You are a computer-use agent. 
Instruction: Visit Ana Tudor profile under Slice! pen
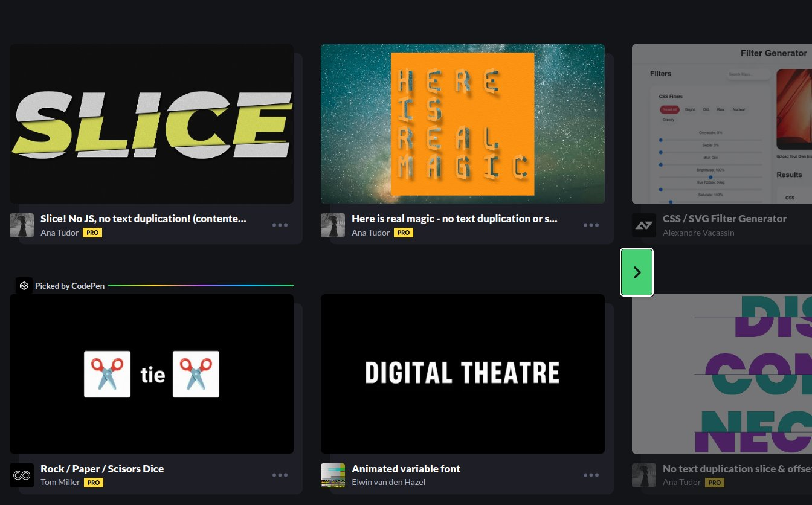[x=60, y=233]
